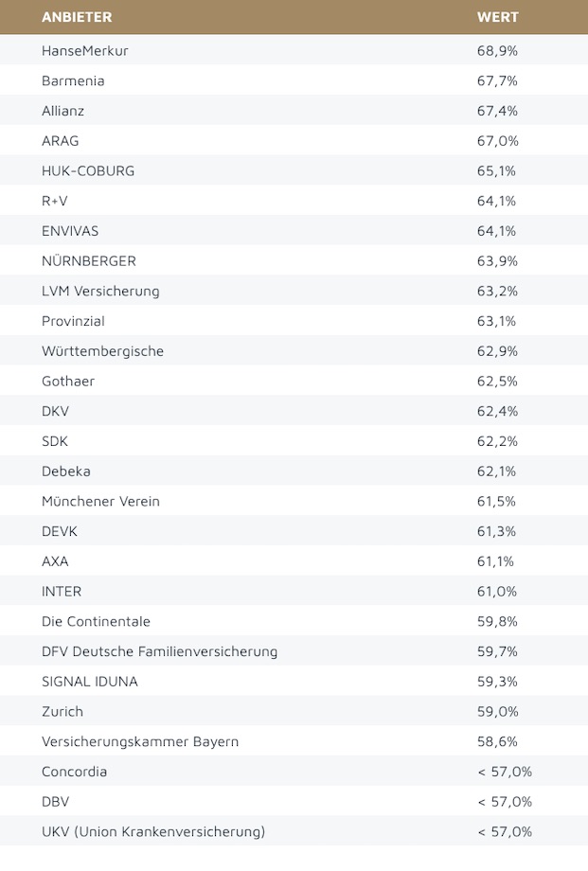Select DFV Deutsche Familienversicherung

pyautogui.click(x=159, y=651)
